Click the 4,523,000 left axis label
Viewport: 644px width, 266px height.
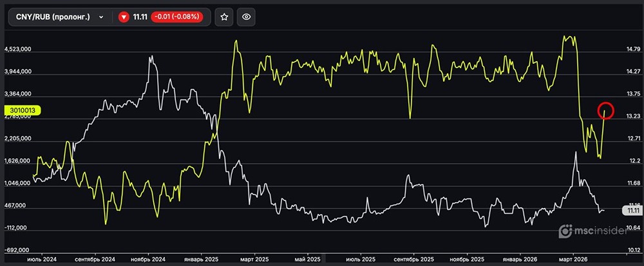pyautogui.click(x=19, y=50)
